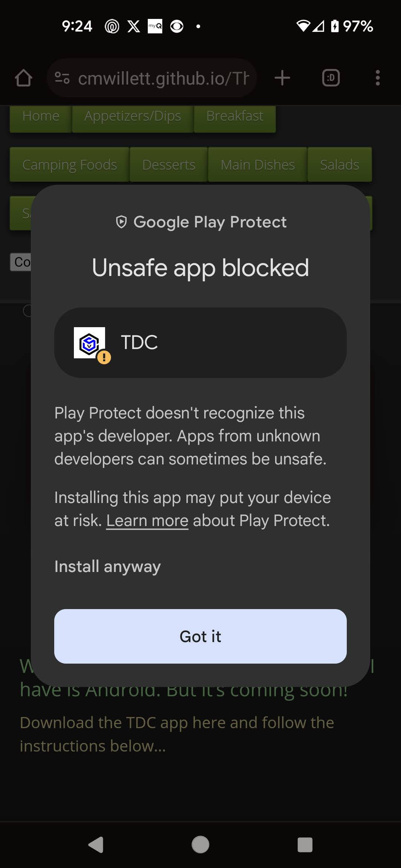401x868 pixels.
Task: Select the Camping Foods category
Action: pyautogui.click(x=69, y=165)
